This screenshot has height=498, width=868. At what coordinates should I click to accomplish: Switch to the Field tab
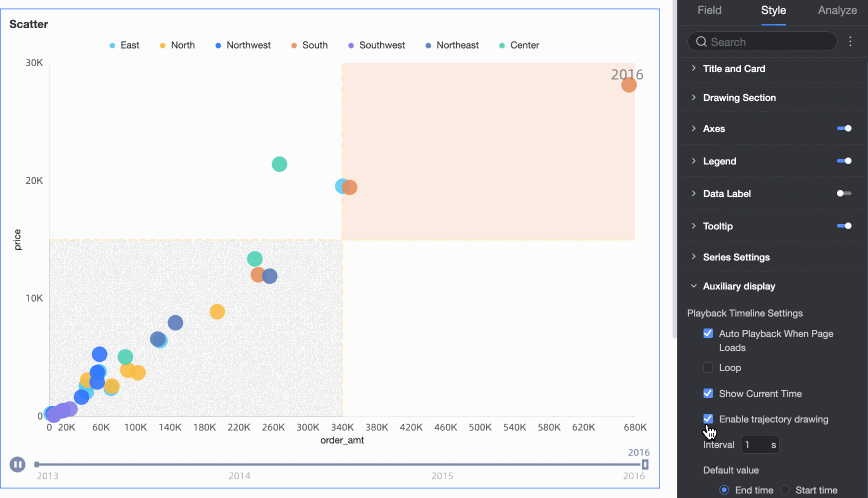(x=709, y=11)
